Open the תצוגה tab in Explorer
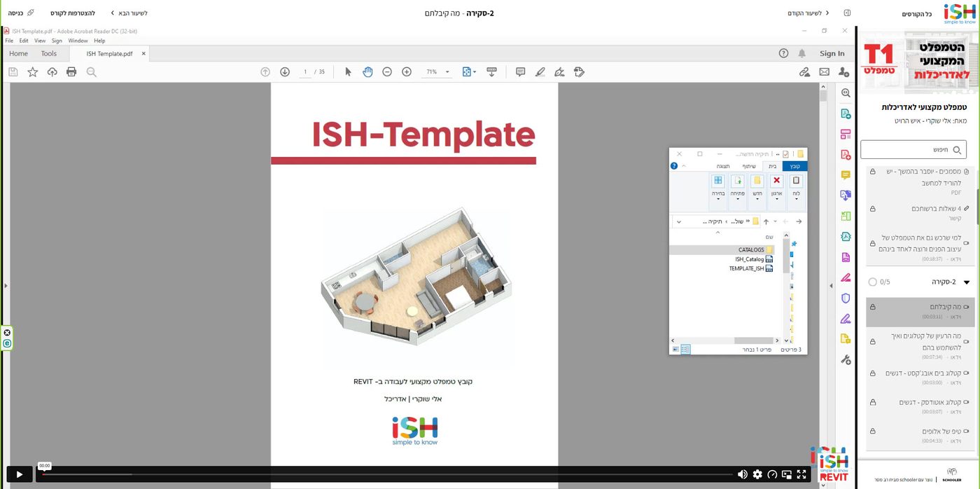 pyautogui.click(x=723, y=166)
